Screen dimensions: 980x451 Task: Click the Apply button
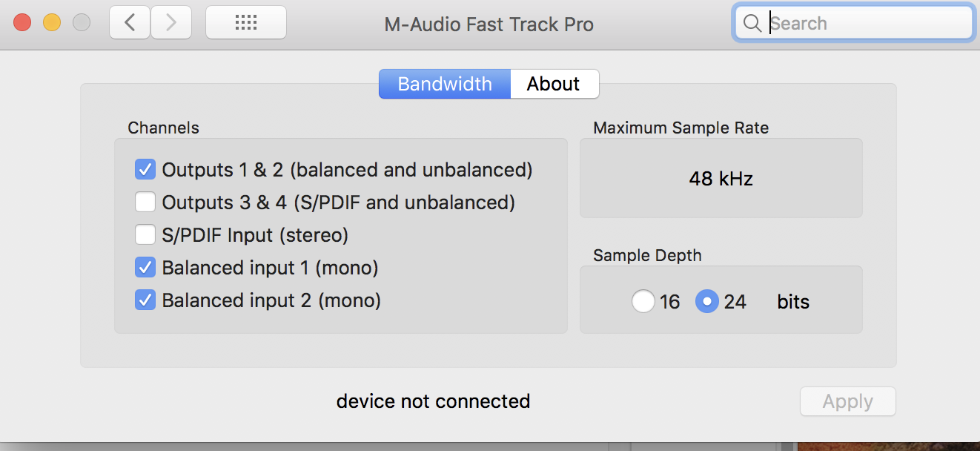[847, 401]
